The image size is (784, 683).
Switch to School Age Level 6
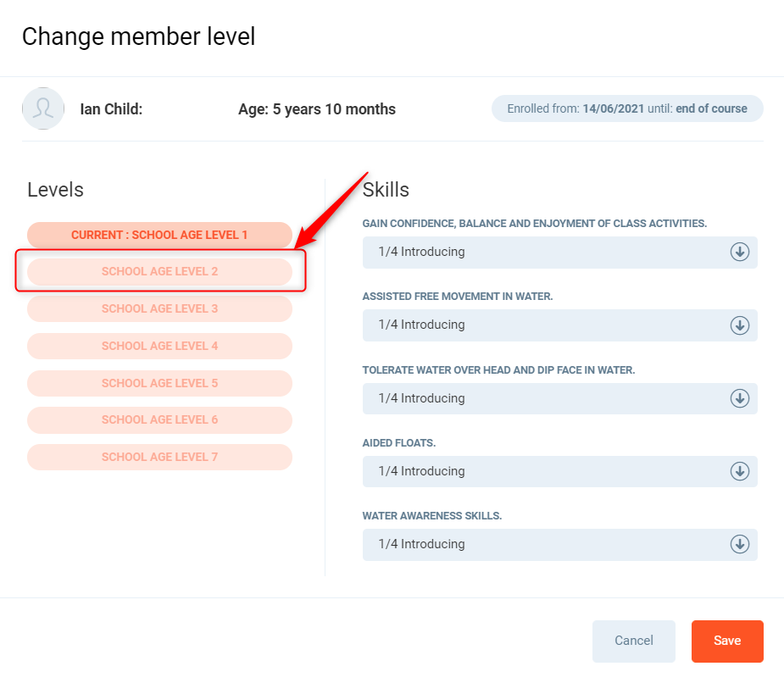coord(159,419)
